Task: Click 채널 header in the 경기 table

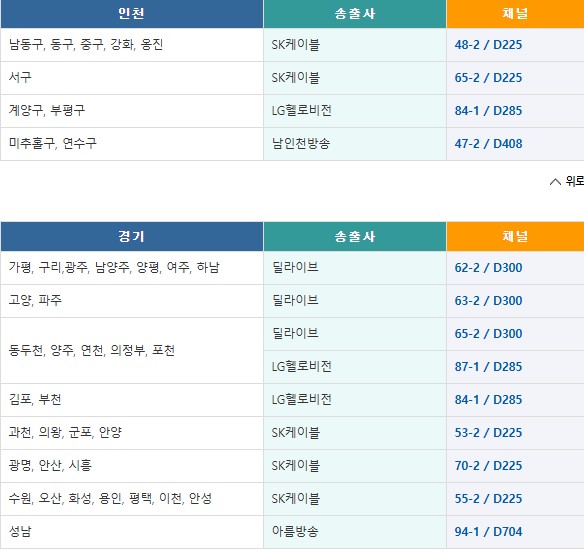Action: tap(515, 236)
